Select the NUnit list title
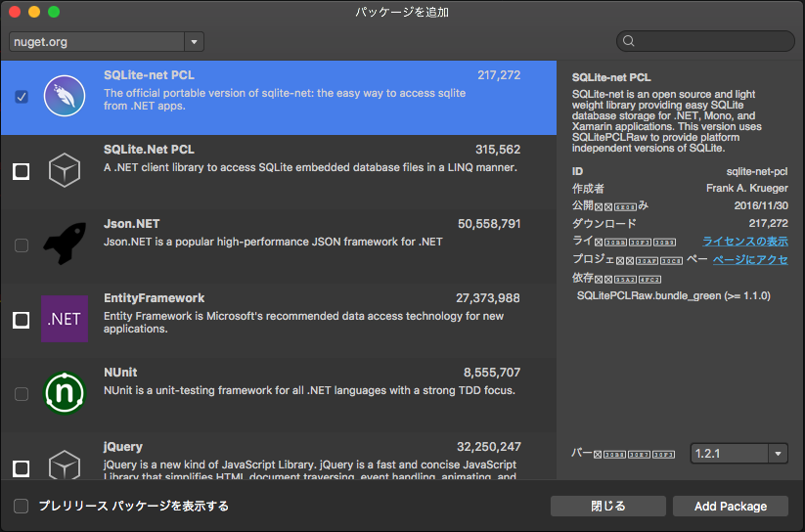The image size is (805, 532). (120, 373)
